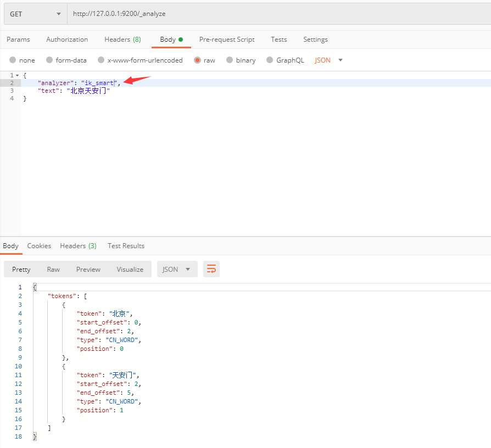Click line number 18 in the response gutter
The image size is (491, 448).
(19, 436)
